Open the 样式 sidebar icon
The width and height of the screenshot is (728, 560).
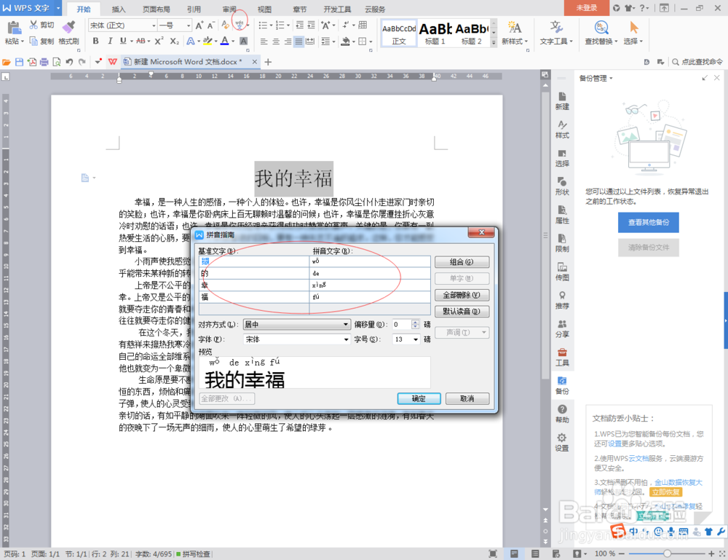click(562, 130)
